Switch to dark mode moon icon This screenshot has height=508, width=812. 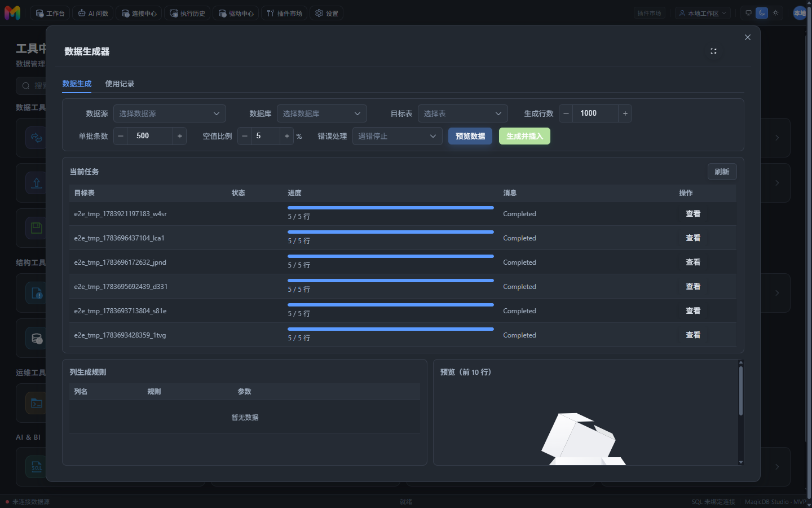click(762, 13)
